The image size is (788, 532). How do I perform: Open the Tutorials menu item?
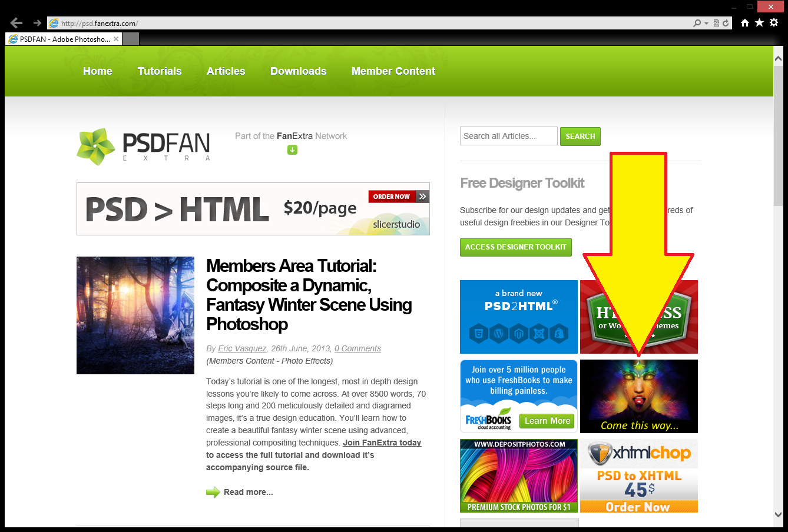pos(160,71)
